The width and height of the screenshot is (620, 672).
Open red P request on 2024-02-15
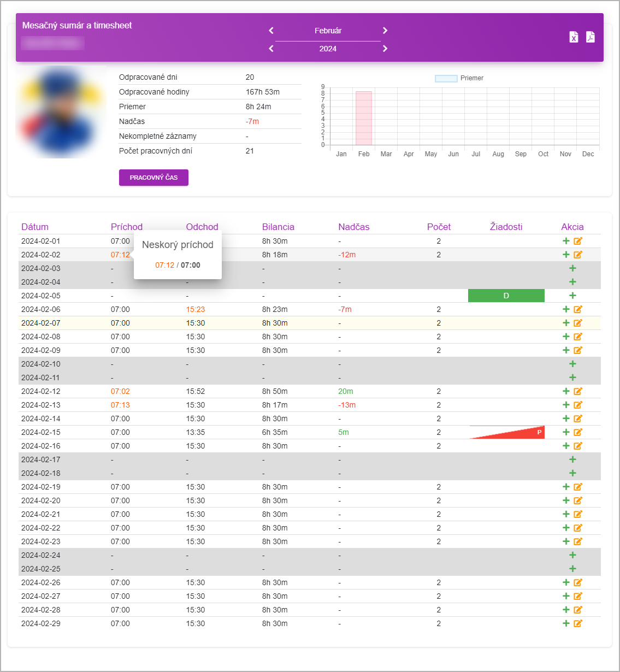tap(507, 432)
